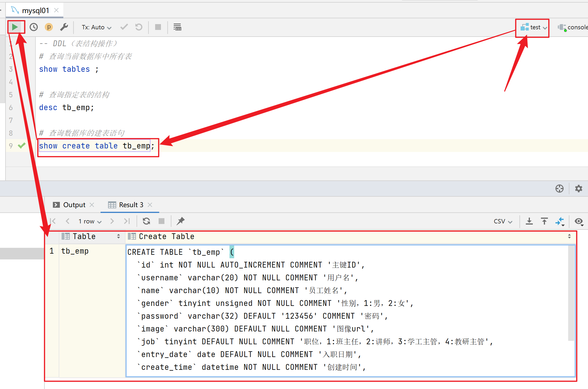Open the wrench settings icon
The height and width of the screenshot is (389, 588).
64,27
